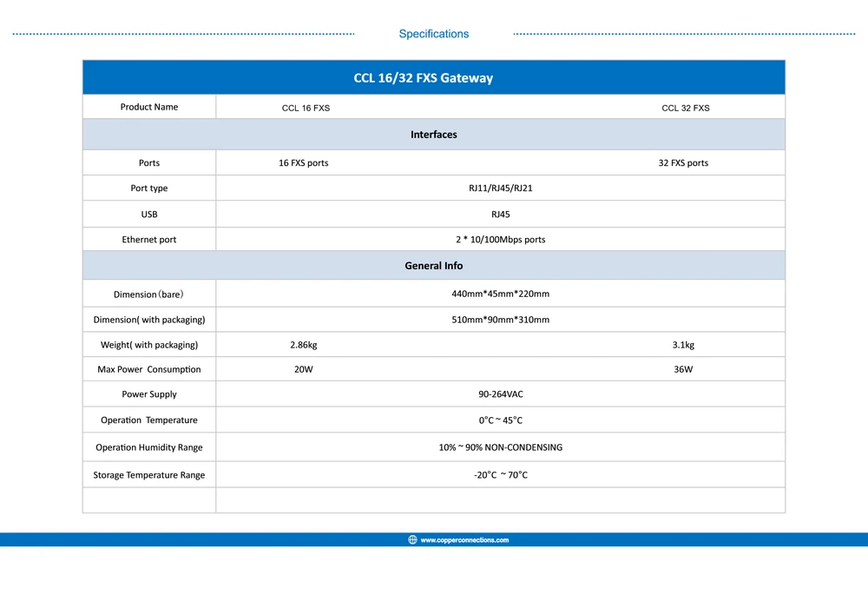
Task: Click the 36W max power value
Action: [683, 369]
